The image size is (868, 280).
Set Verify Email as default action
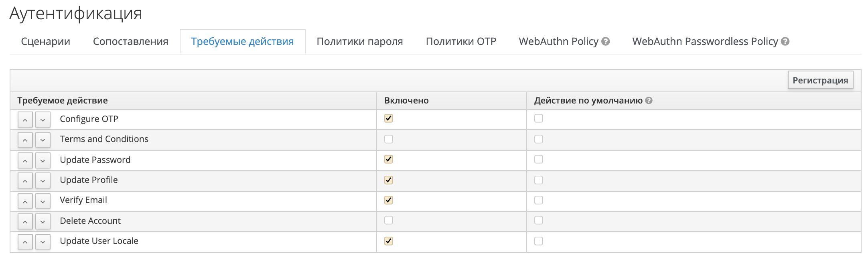538,200
